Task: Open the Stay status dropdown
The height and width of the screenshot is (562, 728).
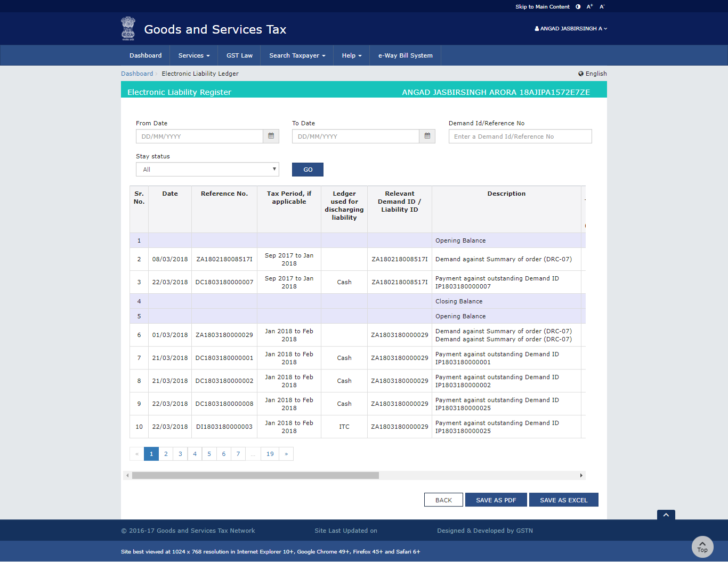Action: [207, 169]
